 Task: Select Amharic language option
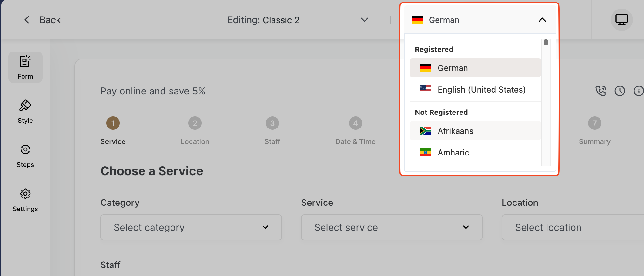475,153
